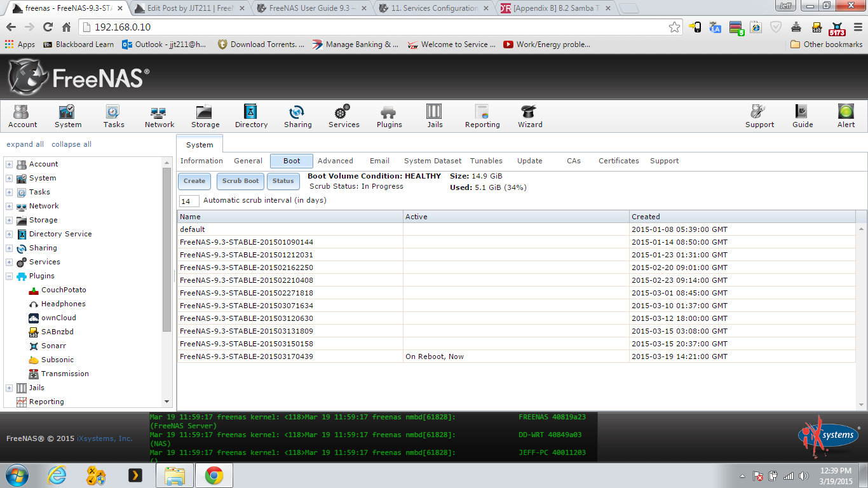Image resolution: width=868 pixels, height=488 pixels.
Task: Open the Guide toolbar icon
Action: 803,116
